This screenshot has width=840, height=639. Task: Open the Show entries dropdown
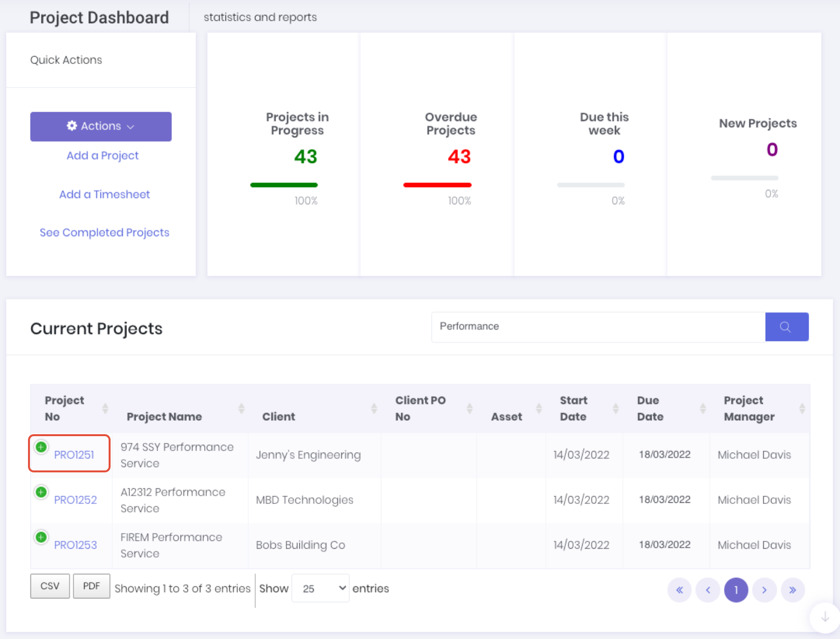[x=320, y=588]
